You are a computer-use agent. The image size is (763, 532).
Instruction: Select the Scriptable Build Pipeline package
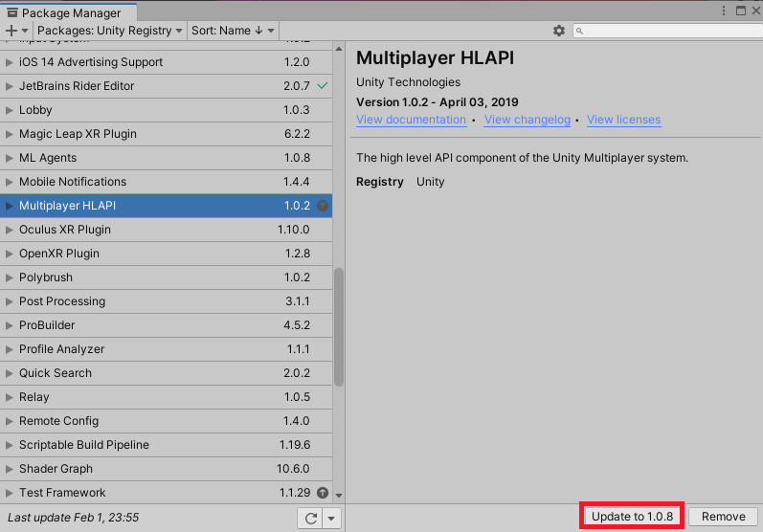(x=166, y=445)
